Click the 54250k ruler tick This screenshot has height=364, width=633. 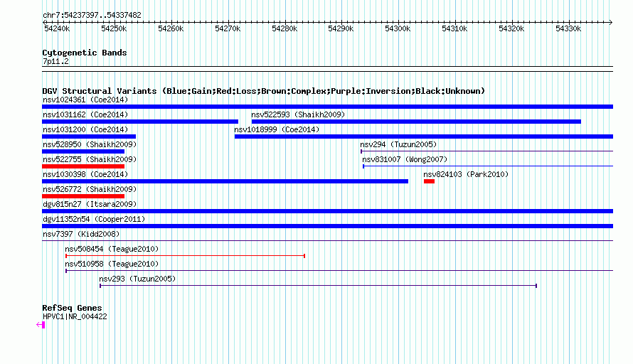tap(114, 28)
